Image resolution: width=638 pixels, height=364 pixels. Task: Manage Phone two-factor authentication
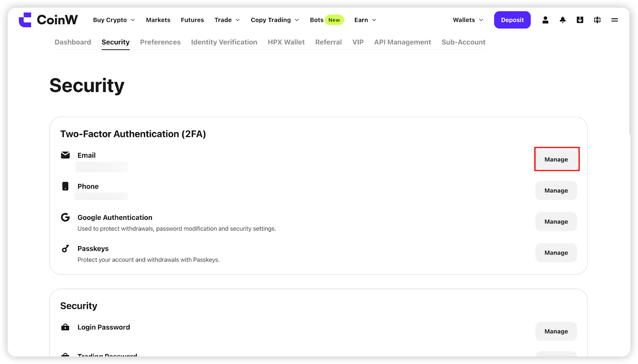coord(556,190)
